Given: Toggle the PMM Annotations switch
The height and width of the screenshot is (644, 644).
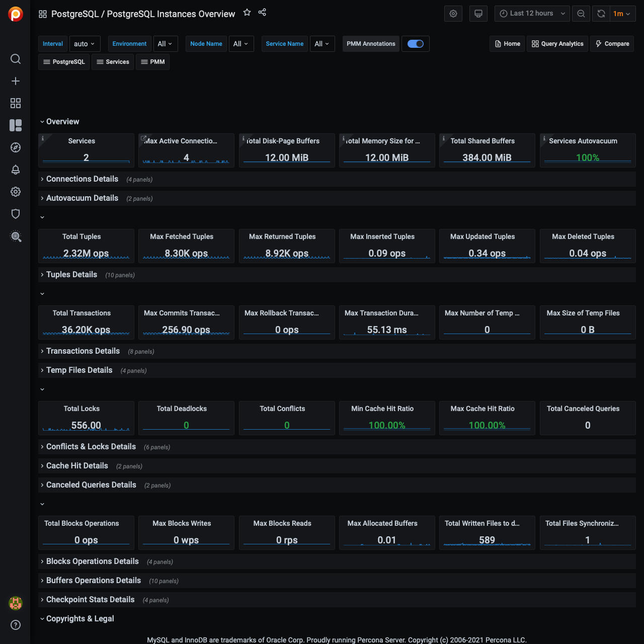Looking at the screenshot, I should click(x=416, y=44).
